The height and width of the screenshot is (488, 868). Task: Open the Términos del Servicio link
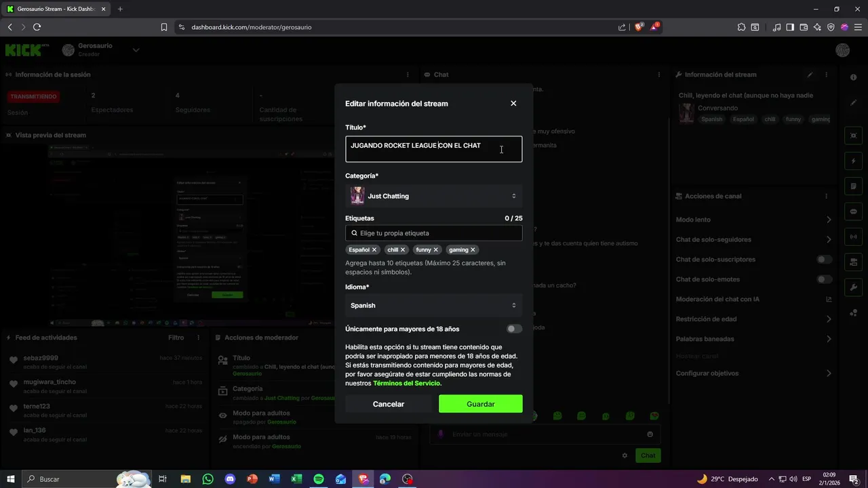(x=406, y=384)
